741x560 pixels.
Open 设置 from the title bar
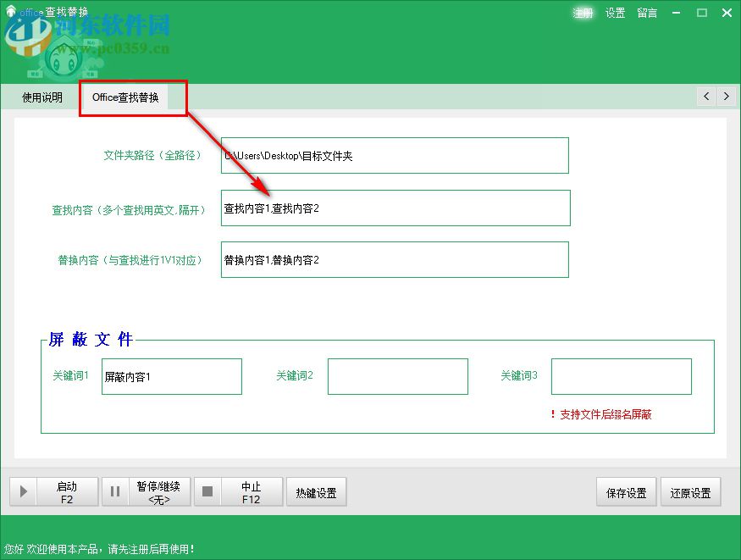coord(615,13)
